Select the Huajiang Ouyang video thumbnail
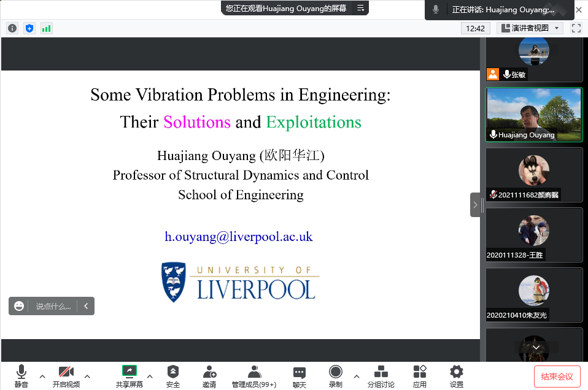Viewport: 588px width, 390px height. (533, 115)
